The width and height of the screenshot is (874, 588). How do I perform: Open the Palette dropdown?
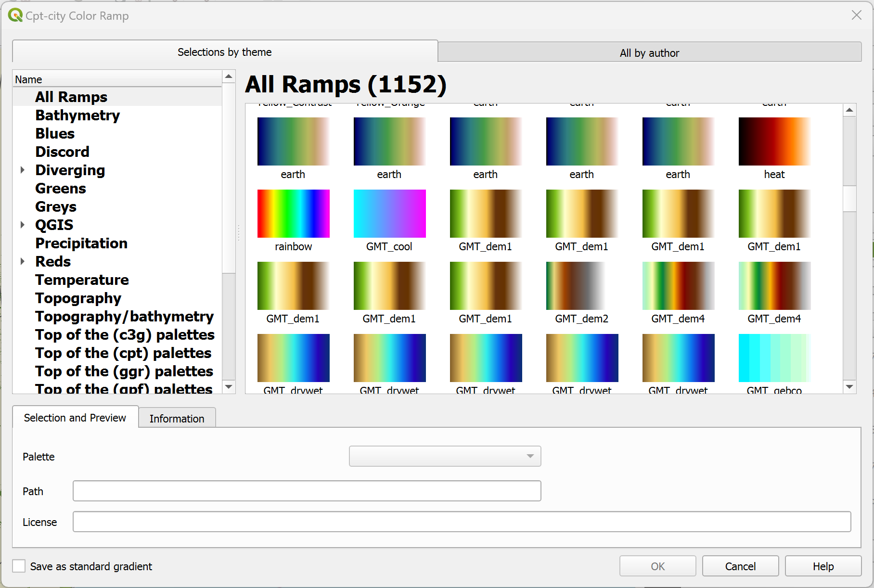(445, 456)
